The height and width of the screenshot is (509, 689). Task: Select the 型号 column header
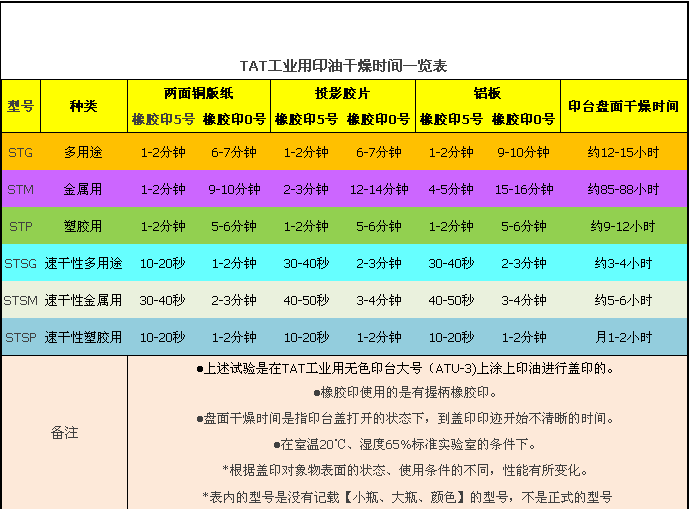21,106
